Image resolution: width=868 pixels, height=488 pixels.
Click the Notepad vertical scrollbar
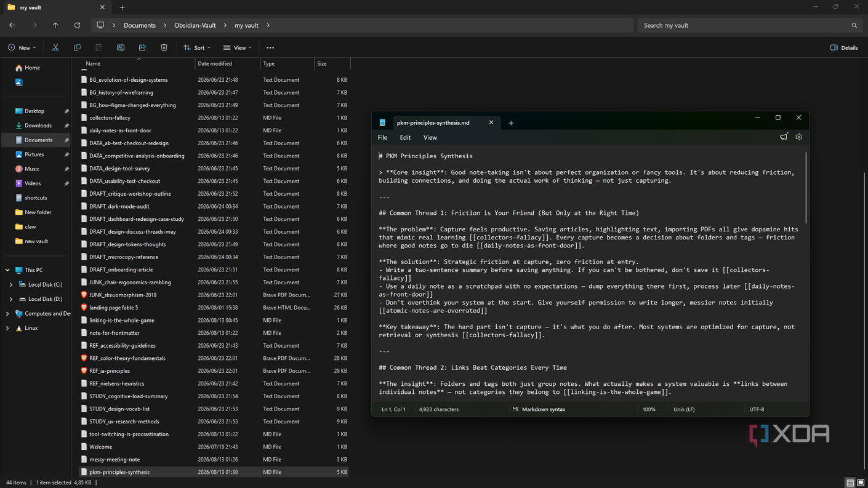pyautogui.click(x=806, y=188)
